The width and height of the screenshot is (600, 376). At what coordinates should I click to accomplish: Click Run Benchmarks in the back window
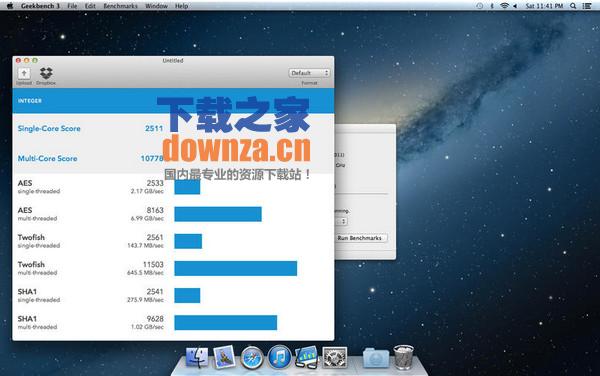coord(359,238)
